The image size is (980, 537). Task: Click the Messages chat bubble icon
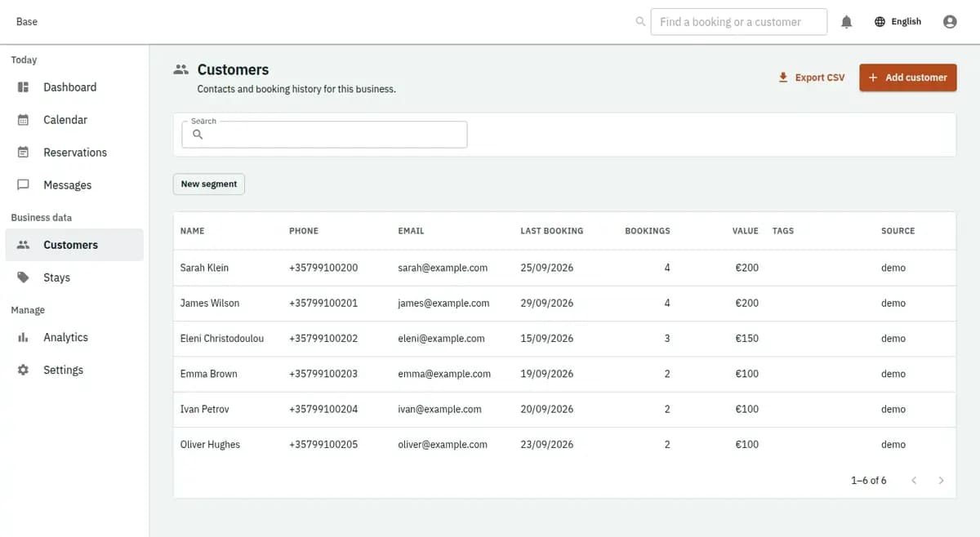[x=23, y=185]
